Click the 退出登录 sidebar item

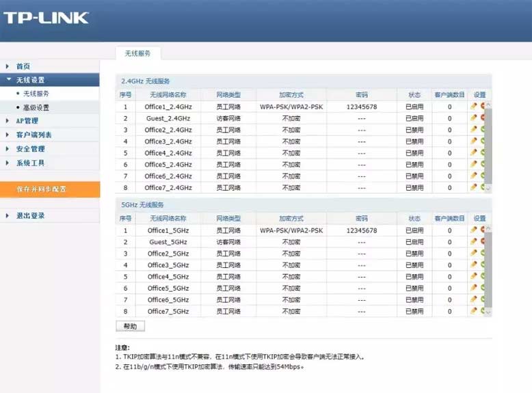click(31, 215)
